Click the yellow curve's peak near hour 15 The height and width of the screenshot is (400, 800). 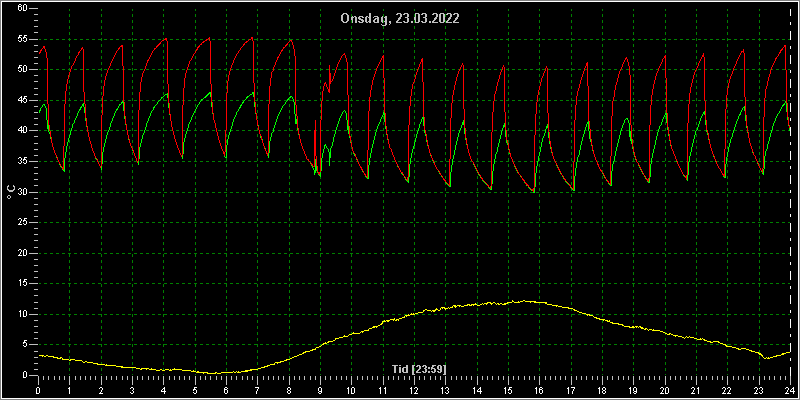(x=526, y=301)
